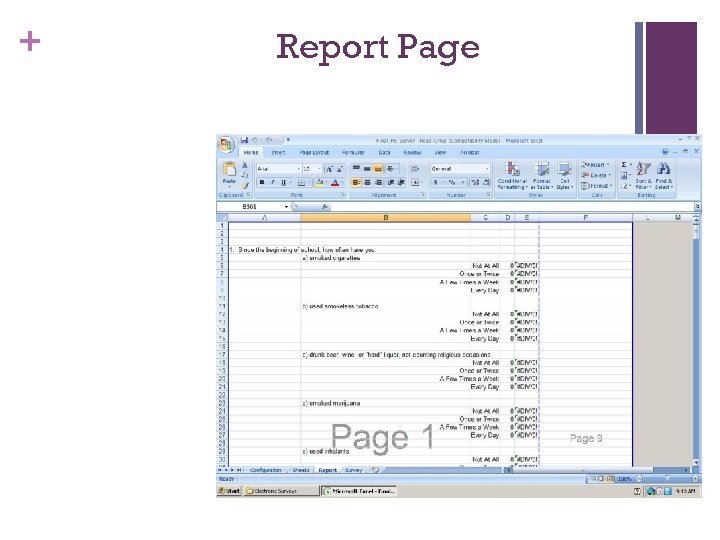Apply borders with the Borders icon
This screenshot has width=720, height=540.
301,183
